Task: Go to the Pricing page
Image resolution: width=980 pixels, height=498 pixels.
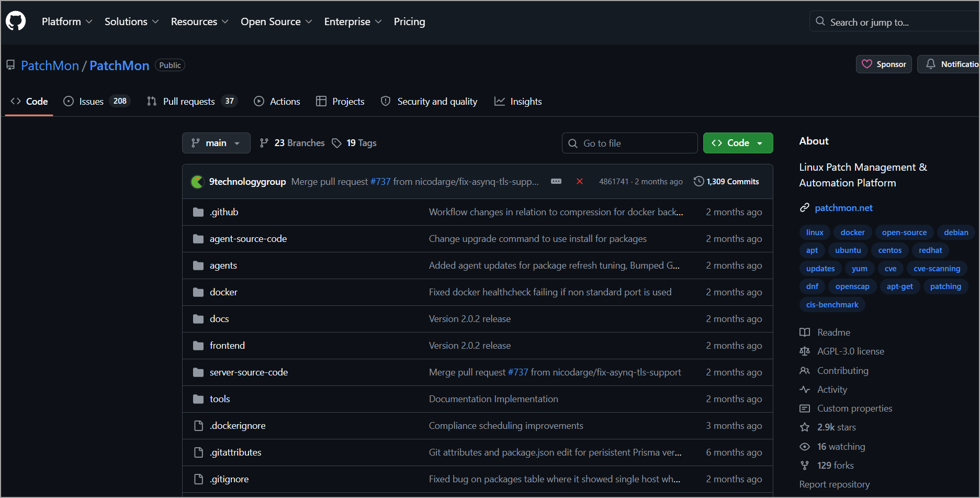Action: click(x=410, y=21)
